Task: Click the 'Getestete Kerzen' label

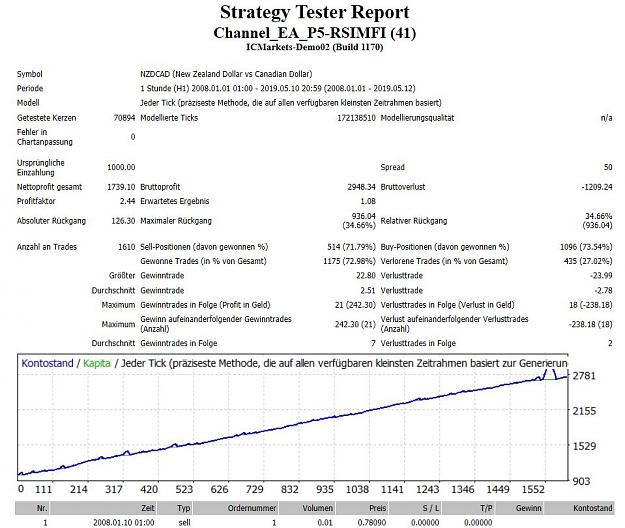Action: coord(46,118)
